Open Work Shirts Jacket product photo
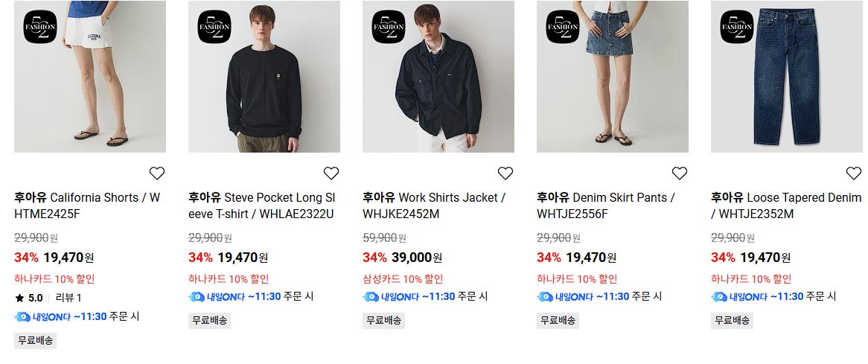Viewport: 868px width, 364px height. click(438, 77)
